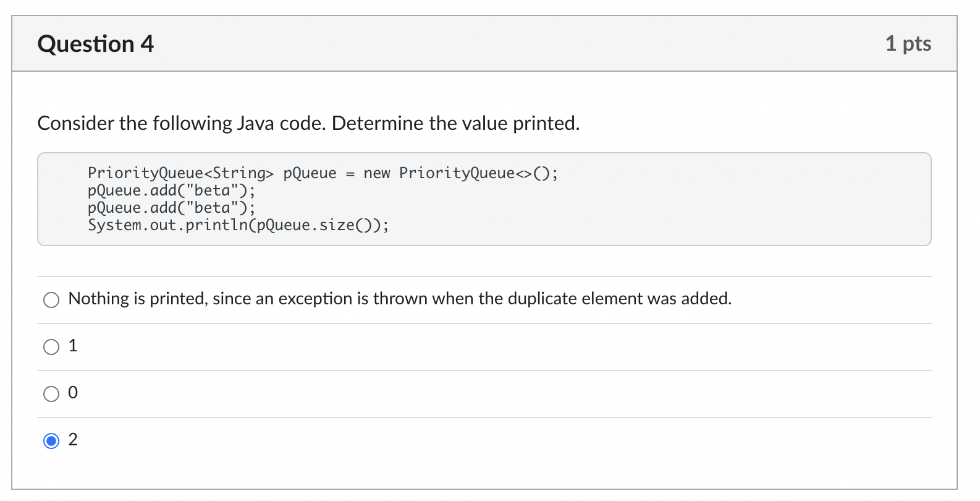Click 'PriorityQueue<String>' type in the code
This screenshot has height=501, width=980.
[x=180, y=173]
